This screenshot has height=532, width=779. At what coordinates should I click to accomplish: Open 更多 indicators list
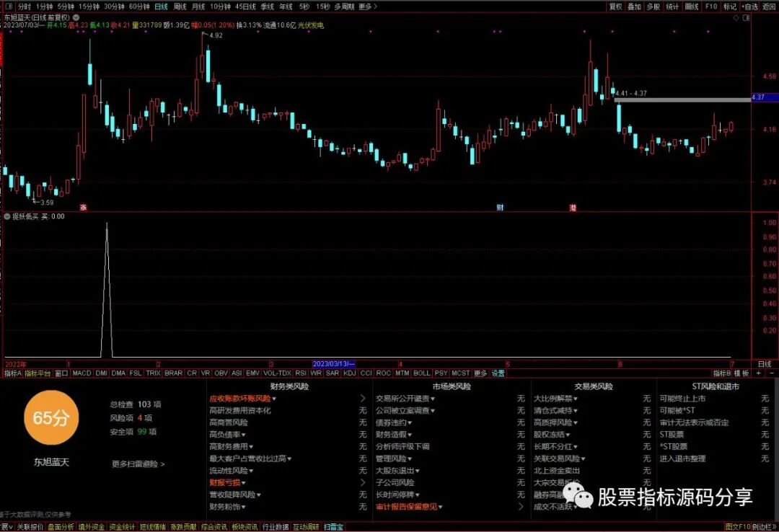480,373
